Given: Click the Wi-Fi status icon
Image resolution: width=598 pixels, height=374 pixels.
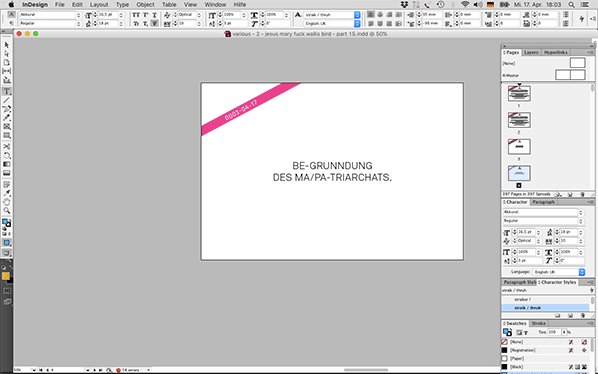Looking at the screenshot, I should (465, 5).
